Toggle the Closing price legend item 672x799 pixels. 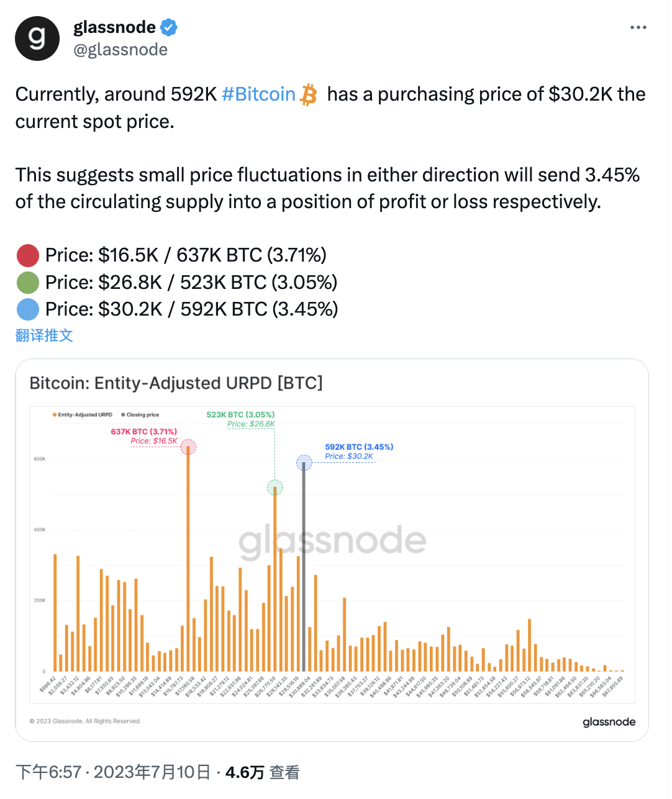(x=142, y=414)
